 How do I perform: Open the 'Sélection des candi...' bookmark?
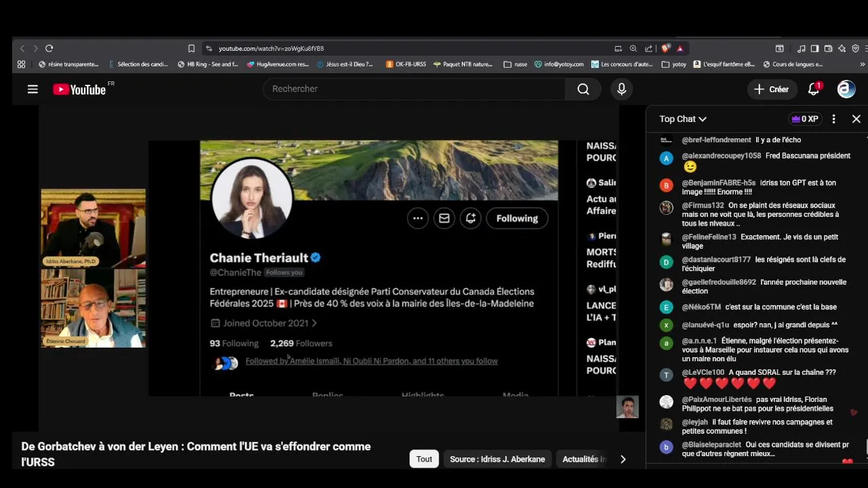138,64
